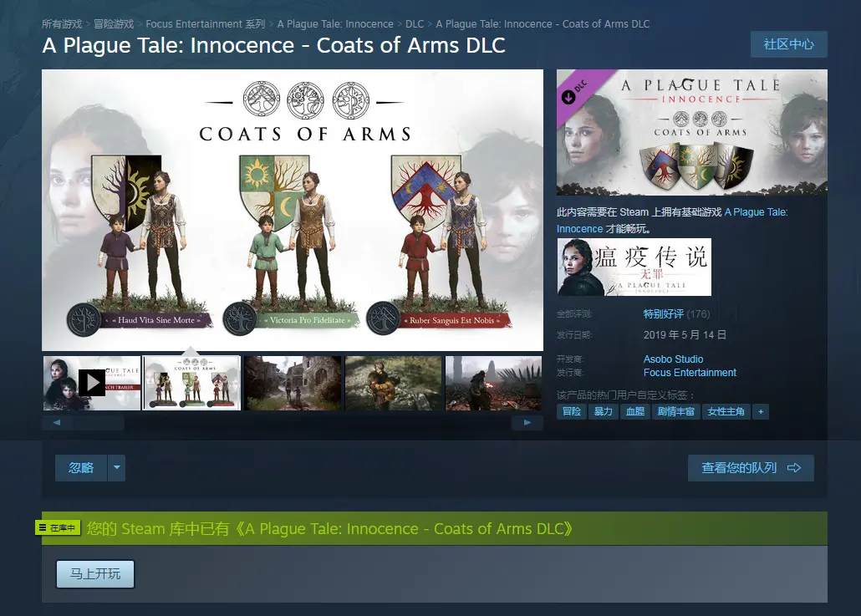
Task: Click the 在库中 library badge icon
Action: point(58,528)
